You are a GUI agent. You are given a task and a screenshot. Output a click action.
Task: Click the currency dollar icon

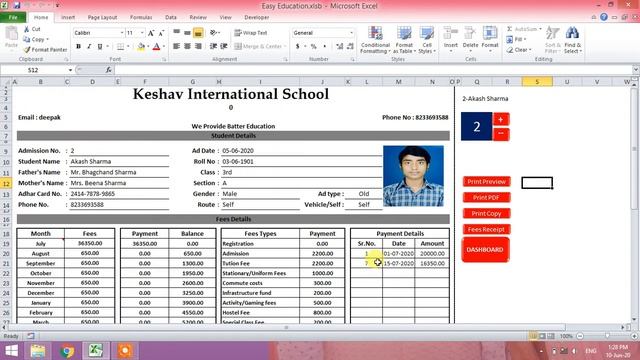298,47
